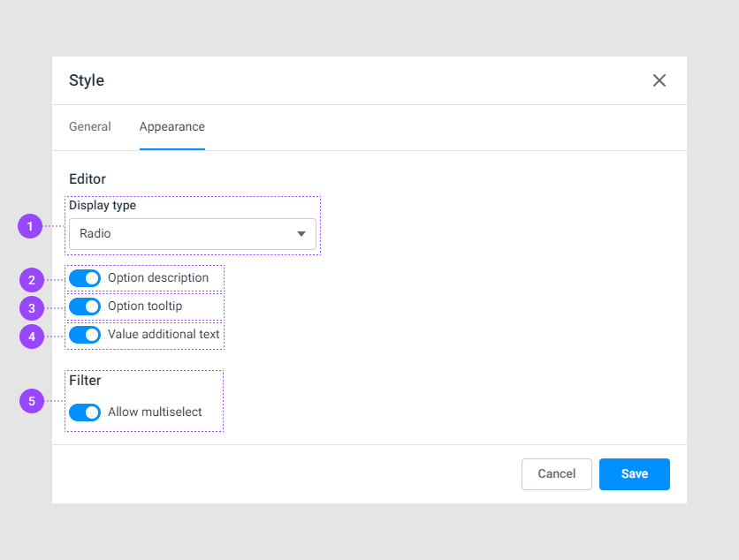Close the Style dialog with X
The height and width of the screenshot is (560, 739).
[x=659, y=79]
